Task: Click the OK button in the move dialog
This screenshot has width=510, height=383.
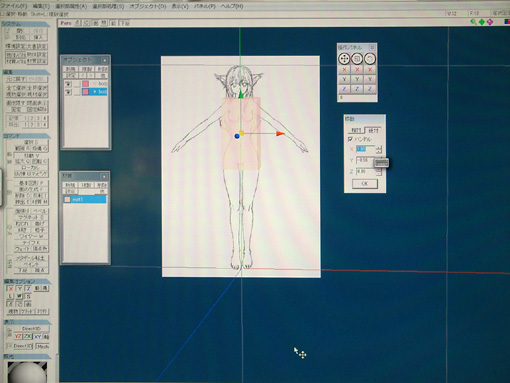Action: tap(365, 184)
